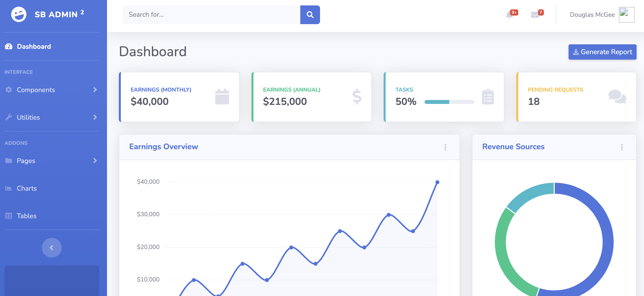Click the Generate Report button
The width and height of the screenshot is (644, 296).
coord(602,52)
